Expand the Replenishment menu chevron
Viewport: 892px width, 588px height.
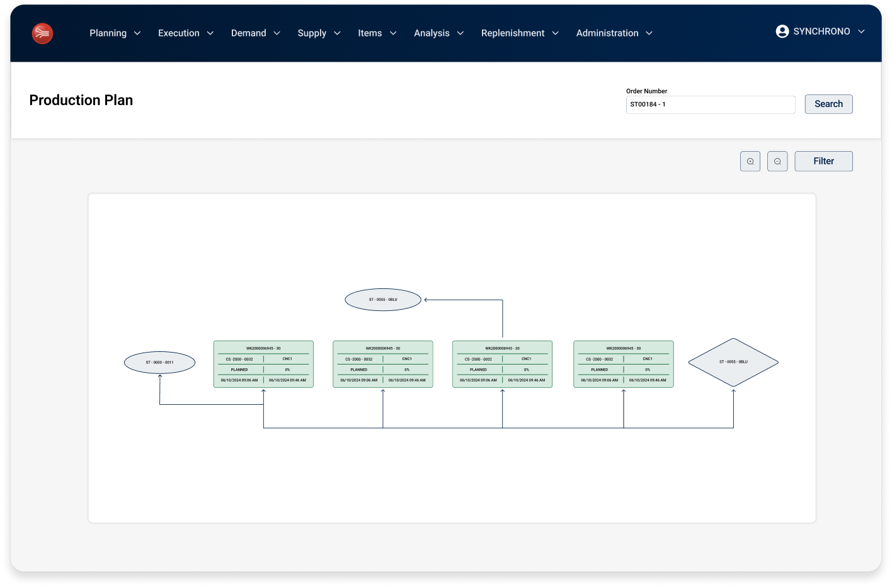pyautogui.click(x=555, y=33)
